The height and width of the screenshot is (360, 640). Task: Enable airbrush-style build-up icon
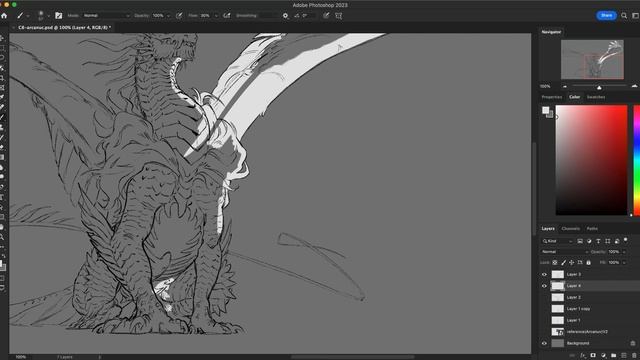point(227,16)
